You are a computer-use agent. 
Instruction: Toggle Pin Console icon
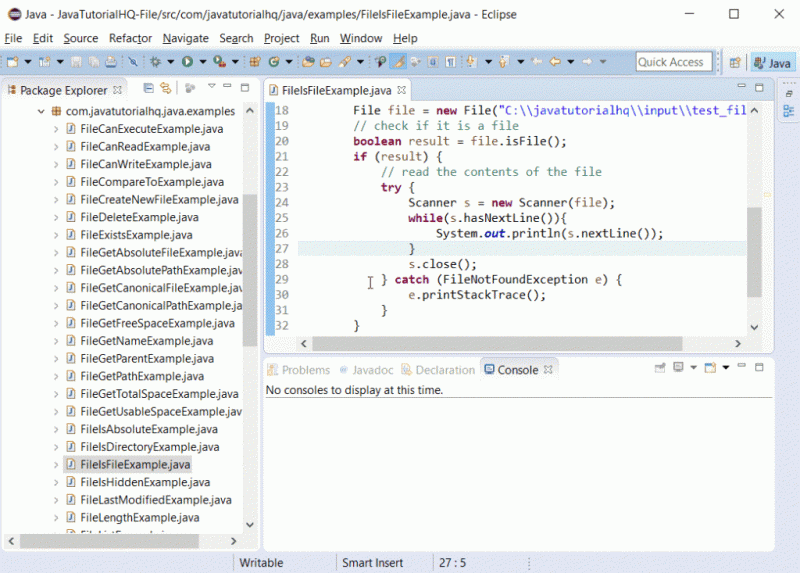[660, 367]
